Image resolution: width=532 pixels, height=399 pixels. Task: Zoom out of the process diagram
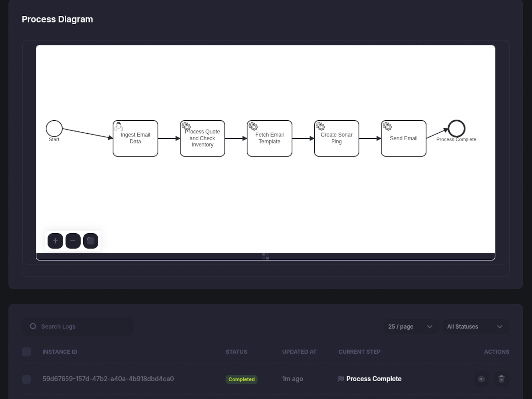[x=73, y=241]
